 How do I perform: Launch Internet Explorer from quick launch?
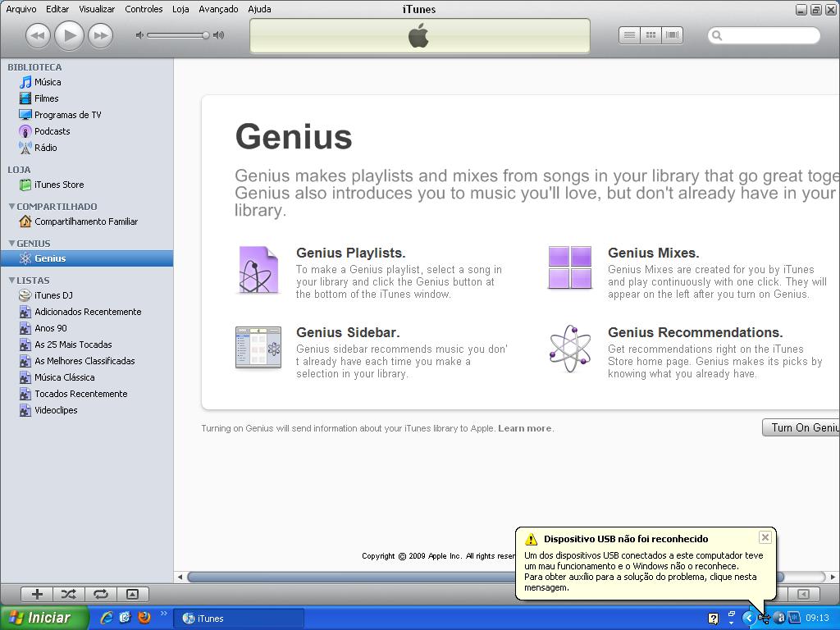[x=107, y=618]
